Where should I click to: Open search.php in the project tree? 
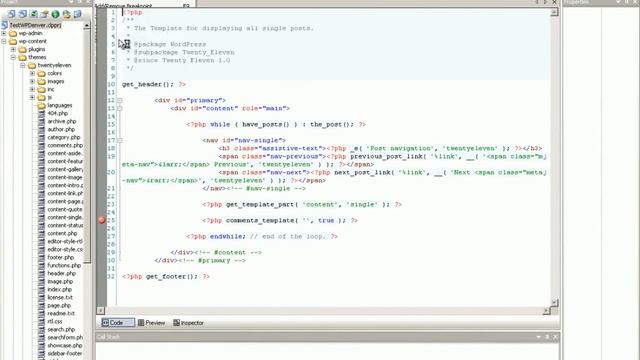point(61,329)
